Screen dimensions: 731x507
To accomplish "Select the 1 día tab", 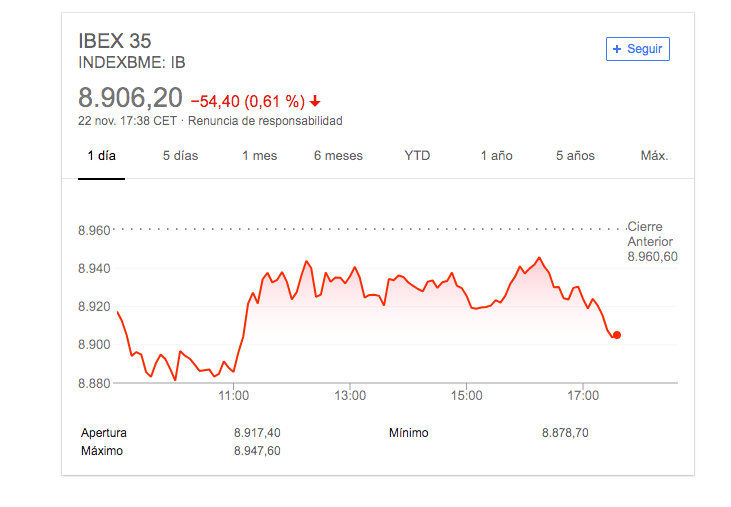I will 102,156.
